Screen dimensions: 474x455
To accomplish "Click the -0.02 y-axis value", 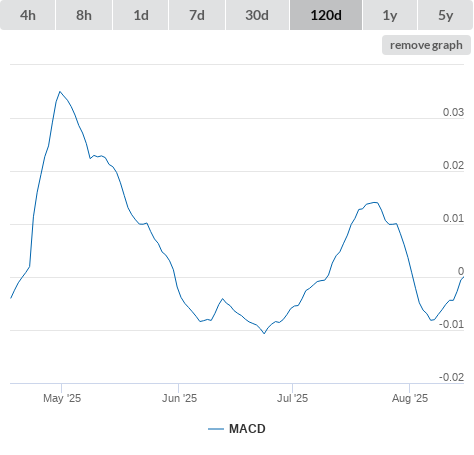I will (451, 377).
